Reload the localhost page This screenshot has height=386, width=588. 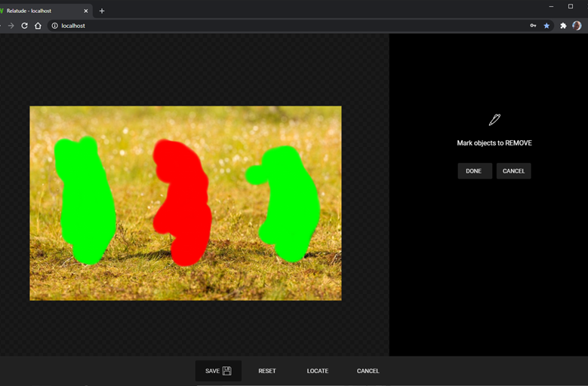[24, 26]
